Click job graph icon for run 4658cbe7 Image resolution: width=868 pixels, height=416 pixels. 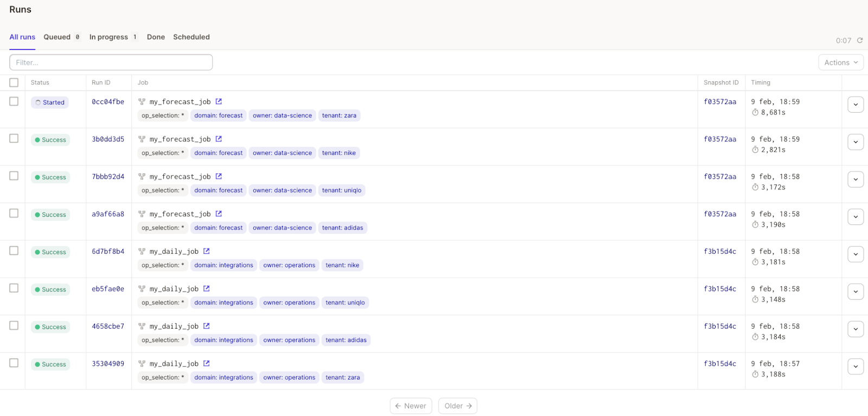pyautogui.click(x=142, y=327)
